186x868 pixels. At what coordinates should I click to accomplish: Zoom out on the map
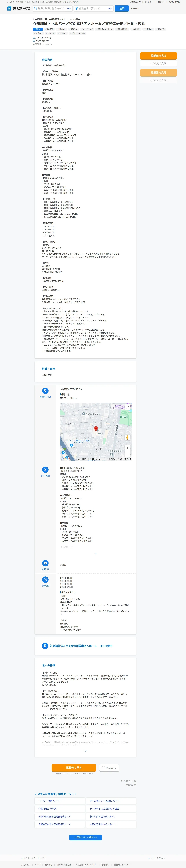tap(127, 454)
